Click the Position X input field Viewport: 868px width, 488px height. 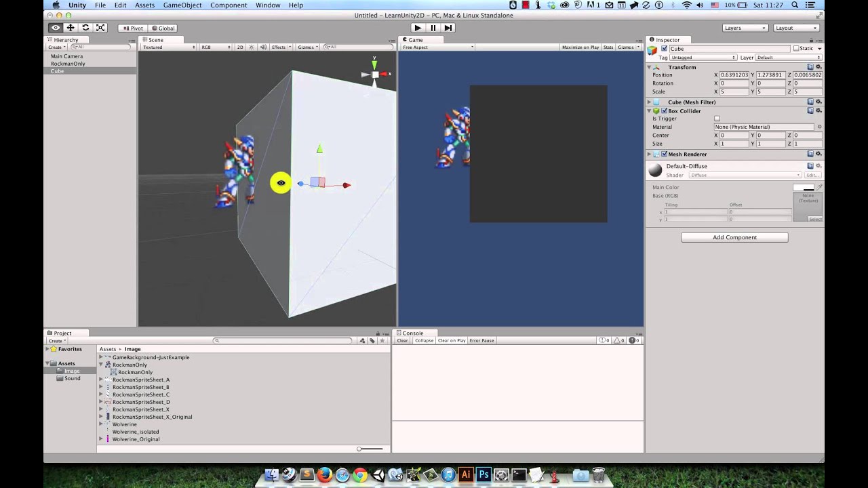click(734, 75)
